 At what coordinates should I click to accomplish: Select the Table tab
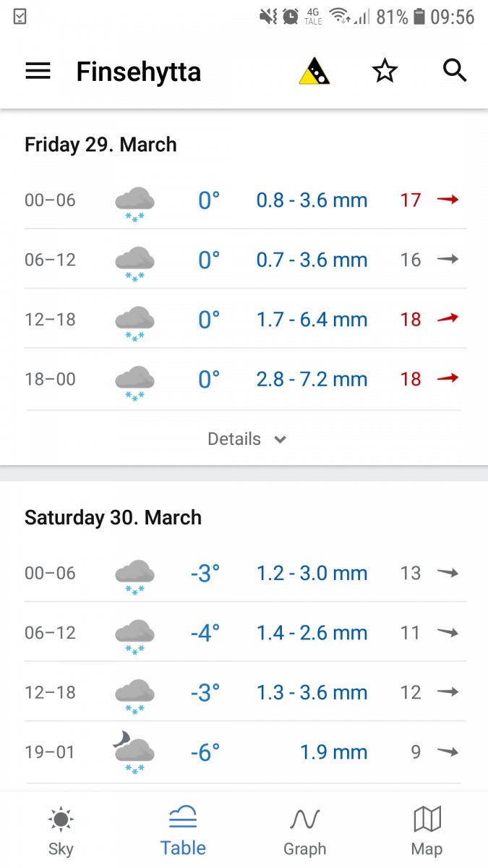pos(183,832)
